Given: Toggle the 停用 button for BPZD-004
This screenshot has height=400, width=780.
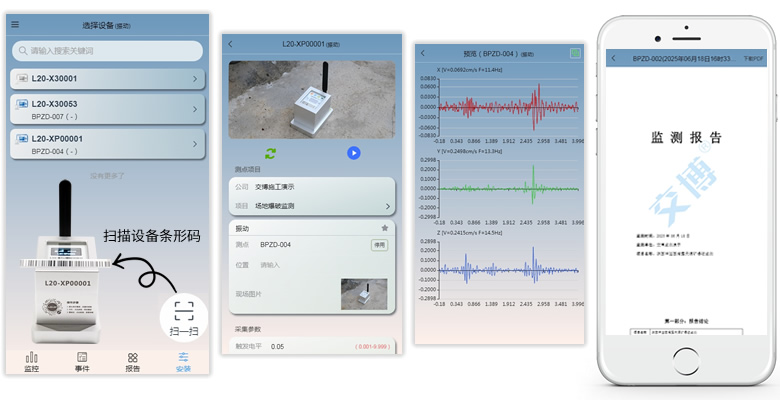Looking at the screenshot, I should (x=379, y=245).
